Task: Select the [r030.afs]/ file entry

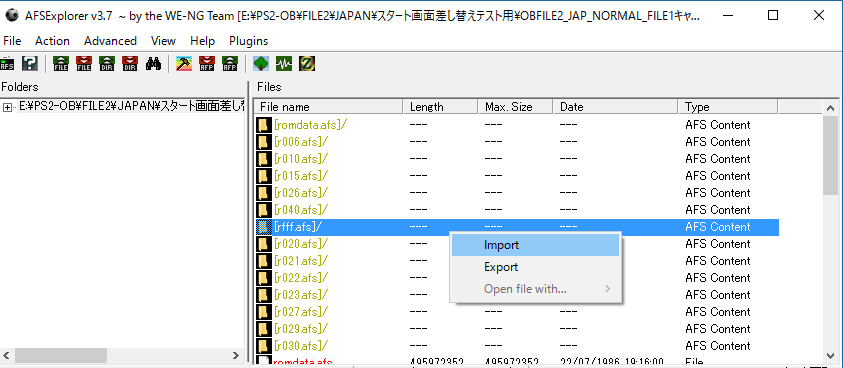Action: click(x=301, y=346)
